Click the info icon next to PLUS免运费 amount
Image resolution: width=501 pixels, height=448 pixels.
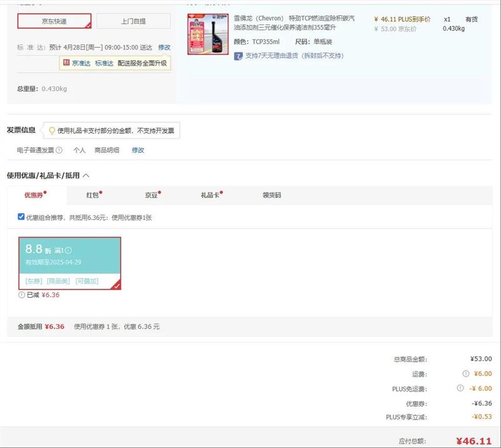(465, 388)
